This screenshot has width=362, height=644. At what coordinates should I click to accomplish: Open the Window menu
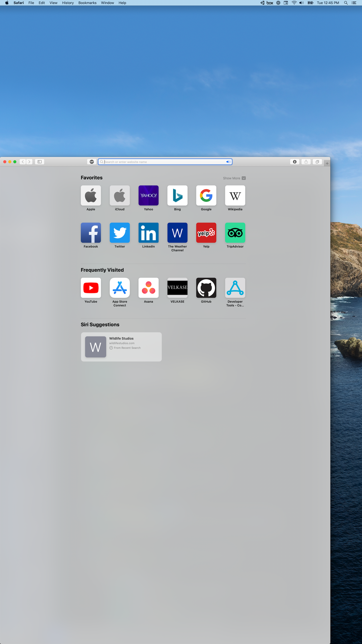107,3
